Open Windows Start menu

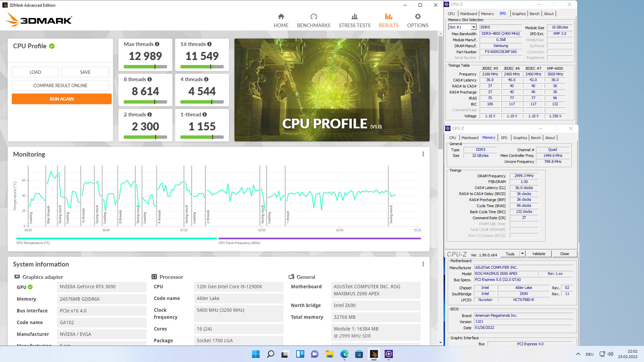256,354
